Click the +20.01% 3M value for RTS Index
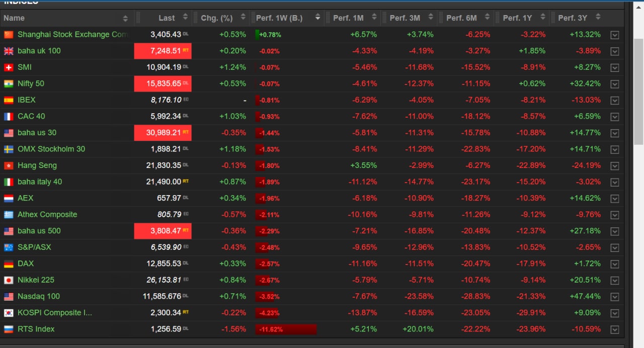The height and width of the screenshot is (348, 644). pyautogui.click(x=418, y=329)
